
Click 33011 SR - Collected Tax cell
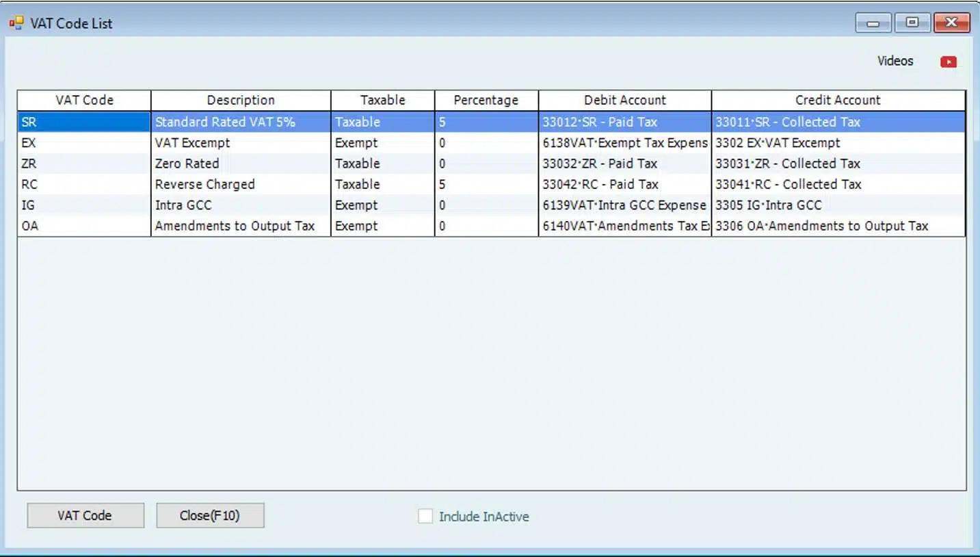(x=838, y=122)
